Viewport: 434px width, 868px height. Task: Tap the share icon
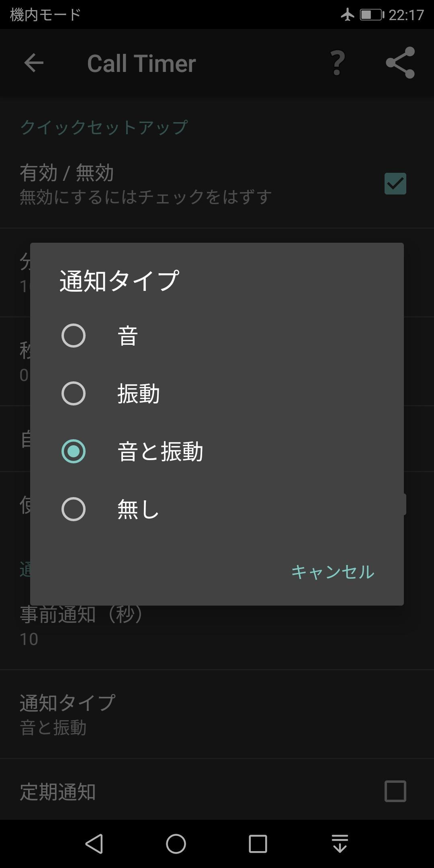click(400, 63)
